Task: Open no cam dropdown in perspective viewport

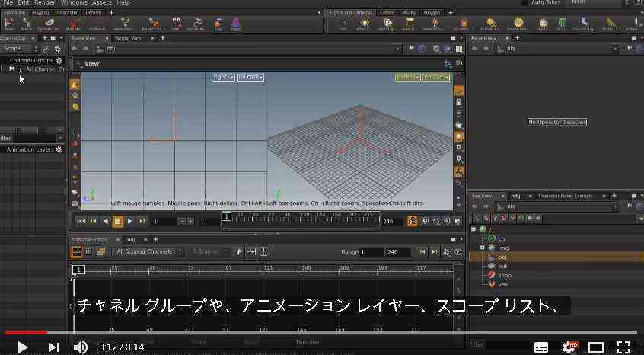Action: (x=437, y=77)
